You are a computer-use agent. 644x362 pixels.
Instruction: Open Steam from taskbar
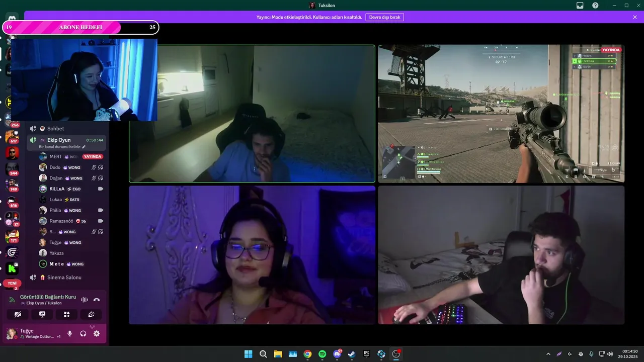pos(352,354)
